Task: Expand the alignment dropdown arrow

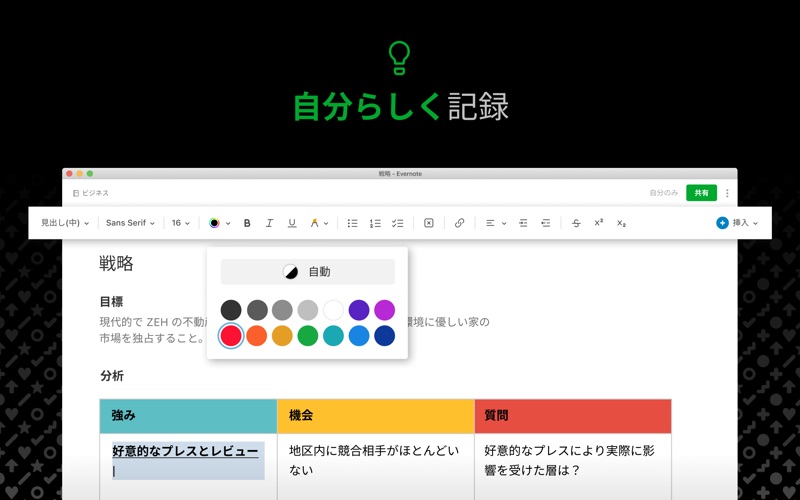Action: coord(504,223)
